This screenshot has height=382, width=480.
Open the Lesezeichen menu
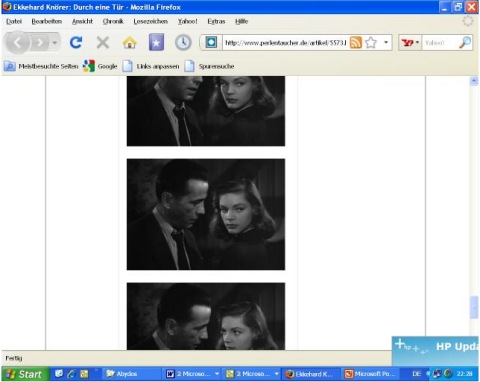151,21
